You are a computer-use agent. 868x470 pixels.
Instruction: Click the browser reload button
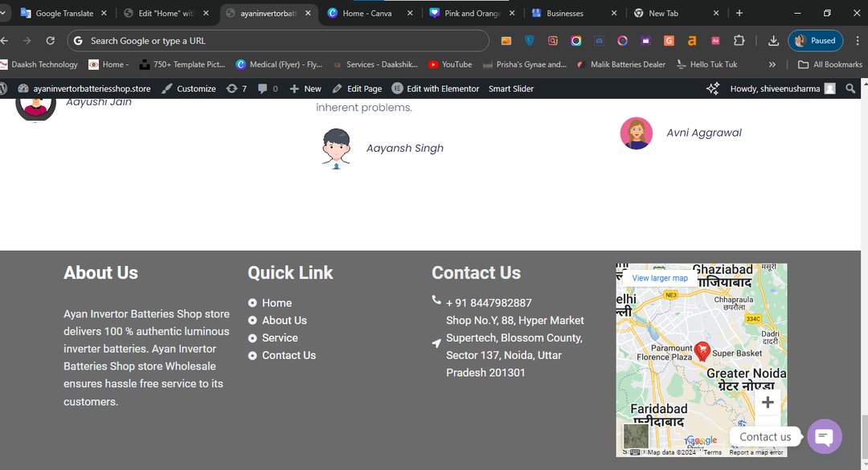[51, 41]
